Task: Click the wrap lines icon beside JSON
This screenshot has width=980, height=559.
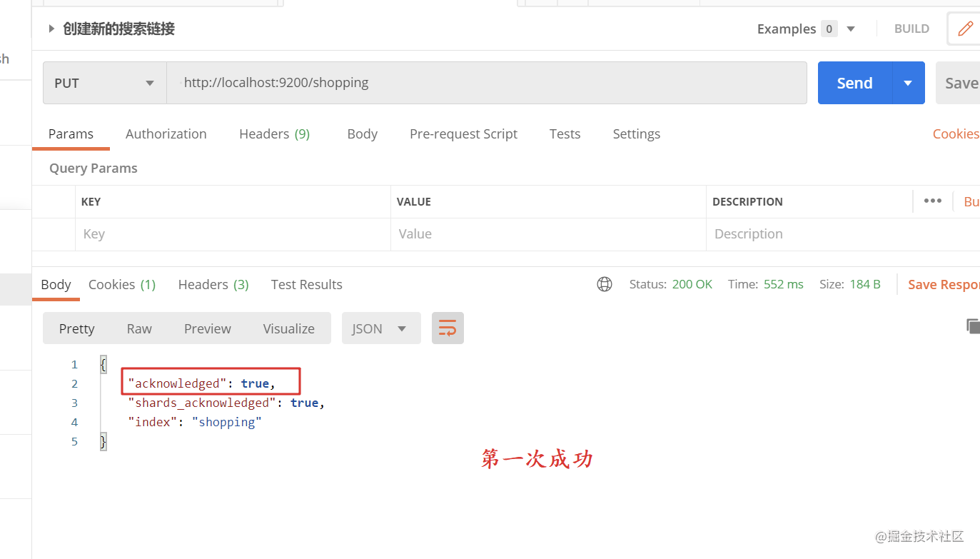Action: click(448, 328)
